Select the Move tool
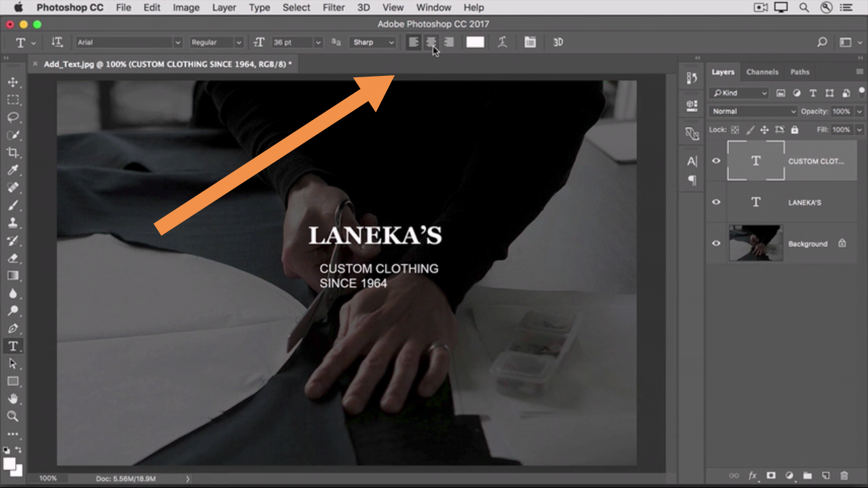Image resolution: width=868 pixels, height=488 pixels. [13, 82]
